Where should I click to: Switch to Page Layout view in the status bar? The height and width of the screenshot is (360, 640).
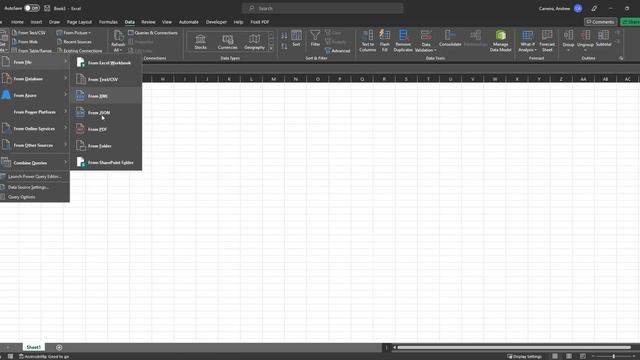pos(569,356)
